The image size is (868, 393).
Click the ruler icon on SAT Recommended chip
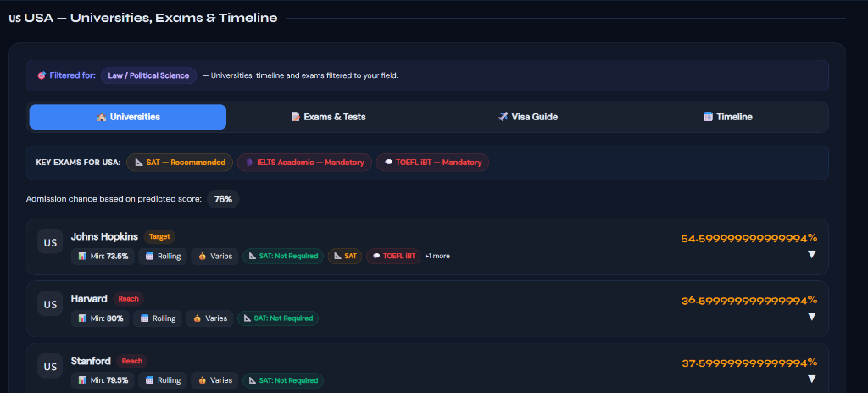[x=139, y=163]
